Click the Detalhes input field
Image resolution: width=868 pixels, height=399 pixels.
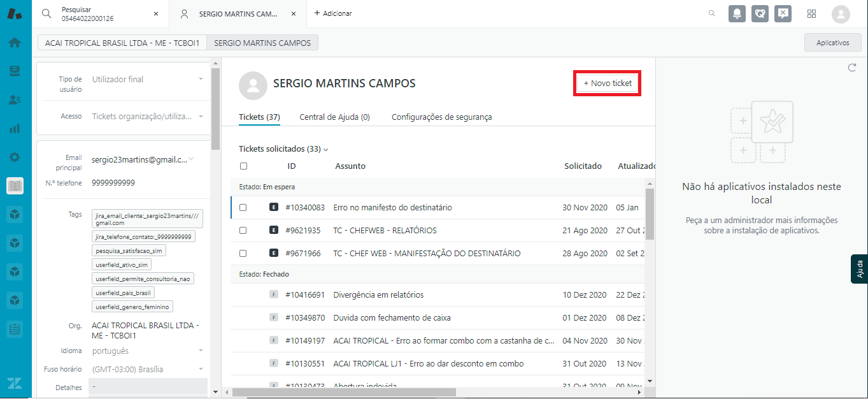pyautogui.click(x=148, y=387)
